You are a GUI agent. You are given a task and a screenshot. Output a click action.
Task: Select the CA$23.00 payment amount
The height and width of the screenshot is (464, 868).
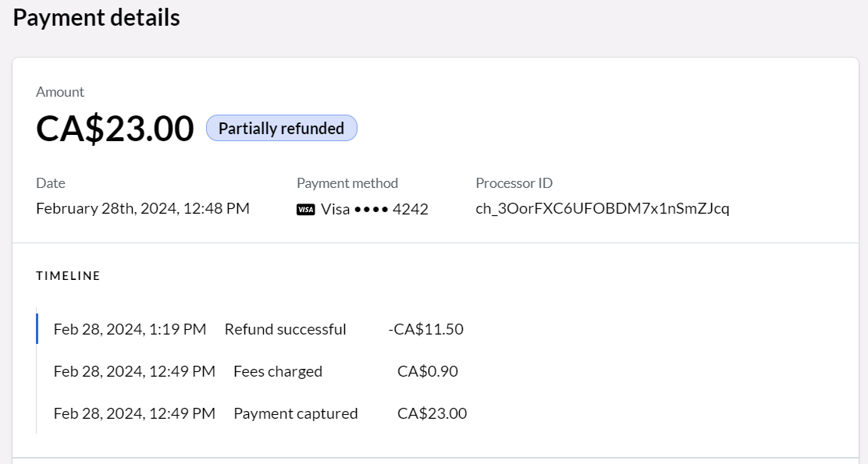(114, 128)
